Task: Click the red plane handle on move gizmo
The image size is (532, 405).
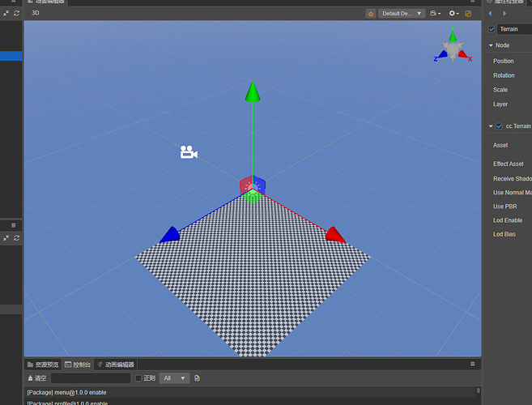Action: coord(246,185)
